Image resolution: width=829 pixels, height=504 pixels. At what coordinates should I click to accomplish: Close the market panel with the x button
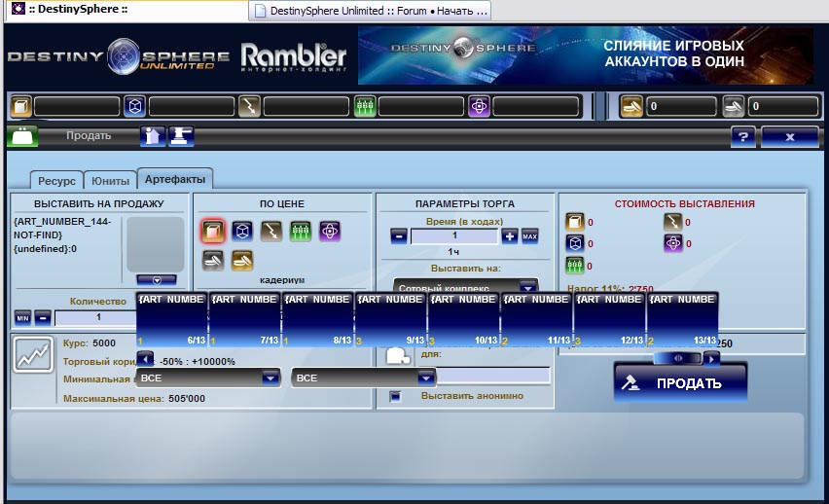click(789, 137)
